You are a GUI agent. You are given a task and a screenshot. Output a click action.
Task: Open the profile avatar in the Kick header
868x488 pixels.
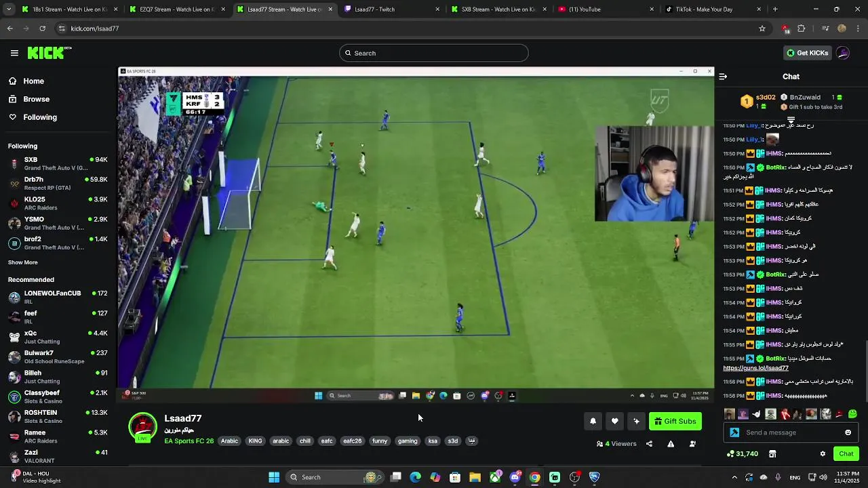pyautogui.click(x=843, y=53)
